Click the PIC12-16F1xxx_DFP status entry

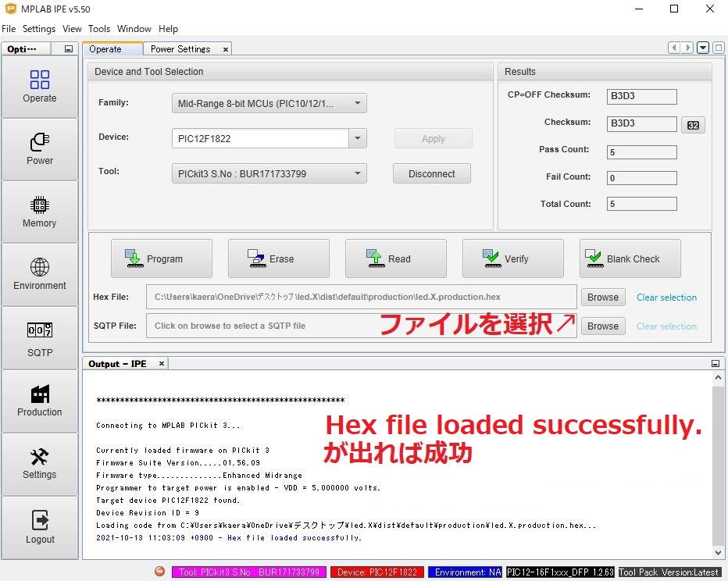pos(560,572)
